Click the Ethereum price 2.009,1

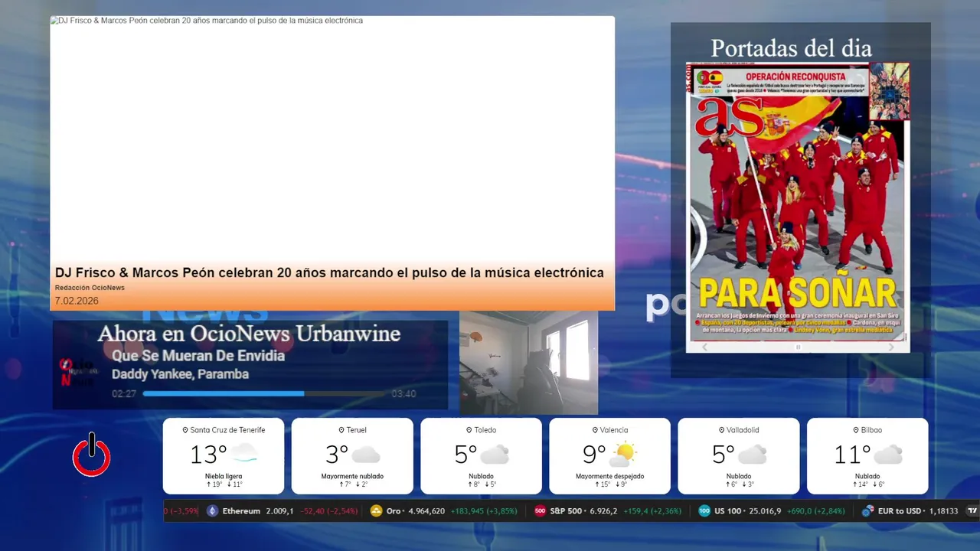[279, 511]
